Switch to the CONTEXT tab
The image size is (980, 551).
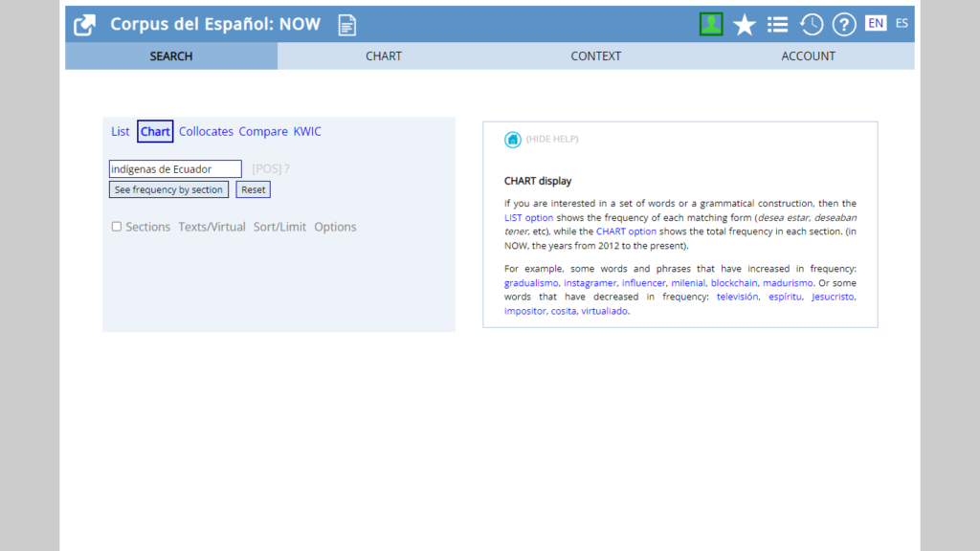595,56
